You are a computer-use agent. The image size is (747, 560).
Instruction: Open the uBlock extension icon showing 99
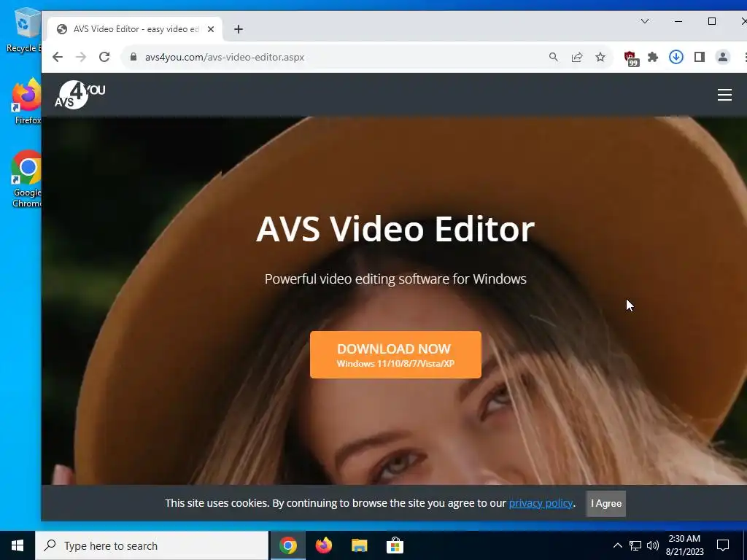click(631, 58)
